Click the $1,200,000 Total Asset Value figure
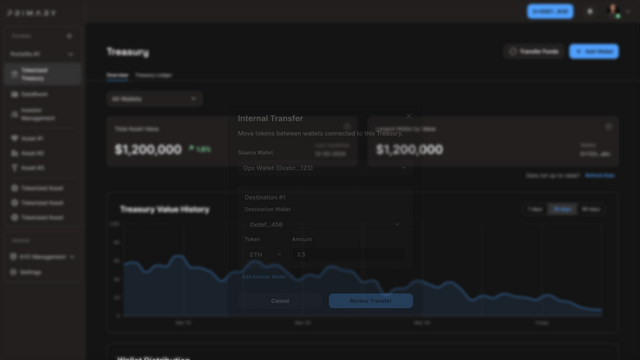 (148, 149)
